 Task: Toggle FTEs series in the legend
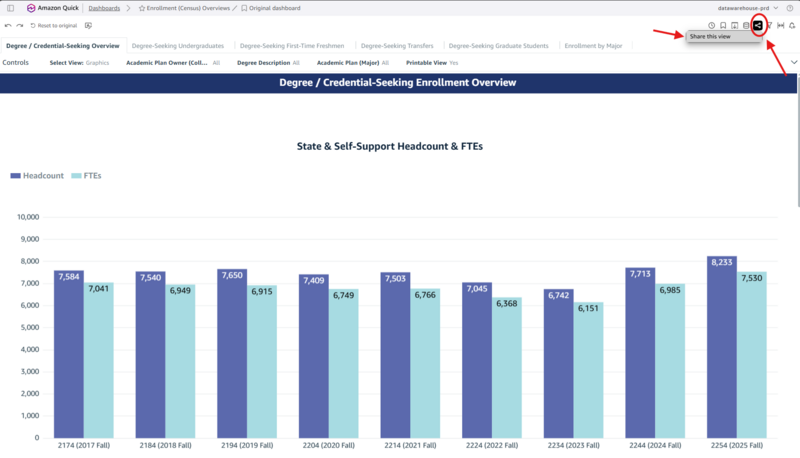coord(86,175)
